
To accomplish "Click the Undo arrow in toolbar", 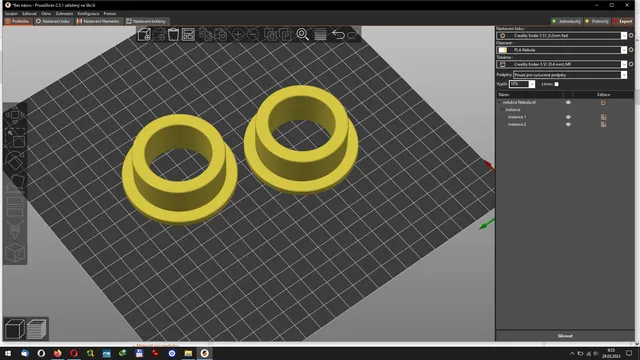I will coord(338,35).
